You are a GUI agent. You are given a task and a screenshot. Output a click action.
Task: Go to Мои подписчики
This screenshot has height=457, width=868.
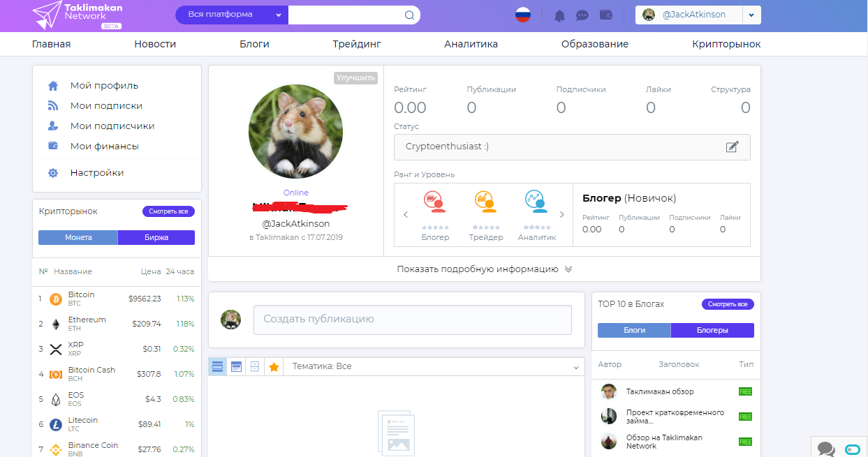click(112, 126)
